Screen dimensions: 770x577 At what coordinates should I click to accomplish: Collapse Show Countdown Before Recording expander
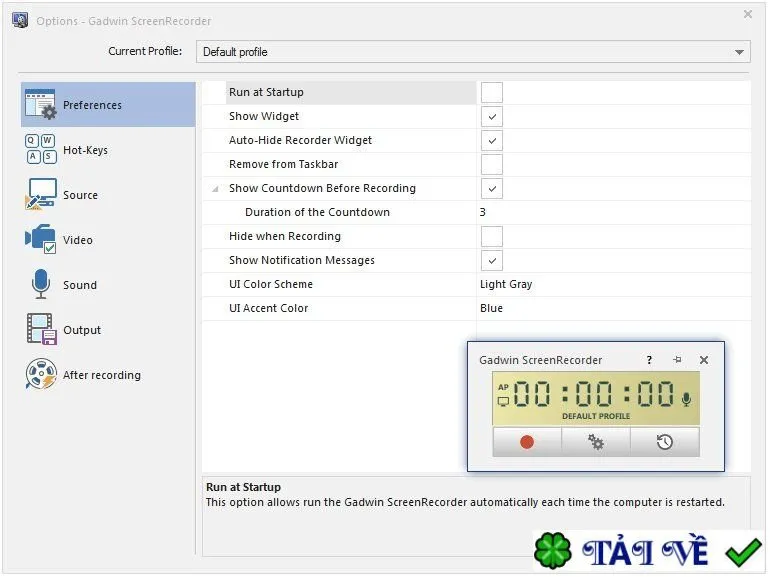[x=215, y=189]
